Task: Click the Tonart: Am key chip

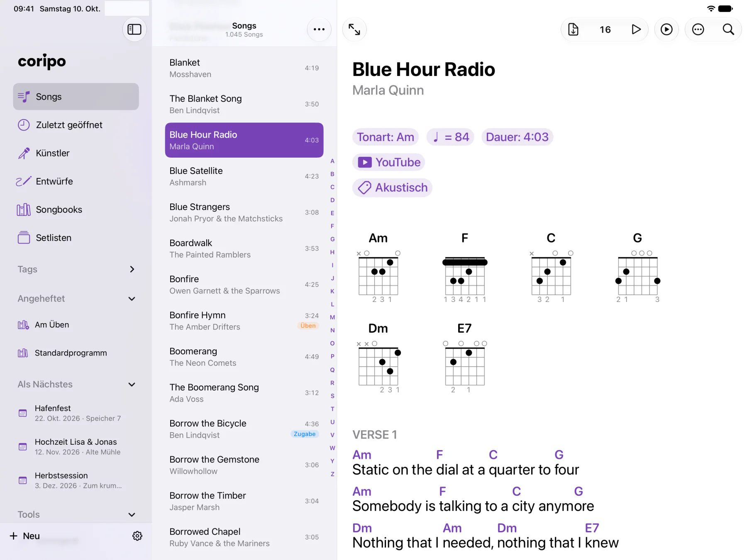Action: (x=386, y=137)
